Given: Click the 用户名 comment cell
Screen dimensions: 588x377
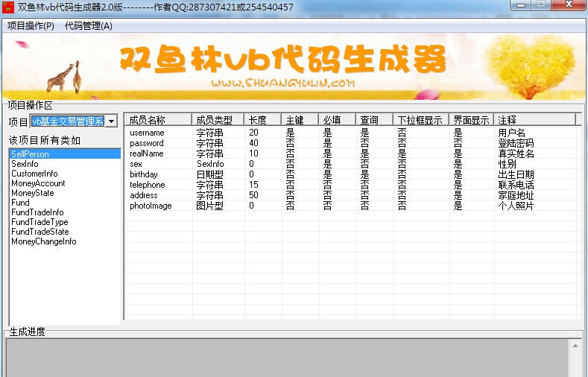Looking at the screenshot, I should coord(511,133).
